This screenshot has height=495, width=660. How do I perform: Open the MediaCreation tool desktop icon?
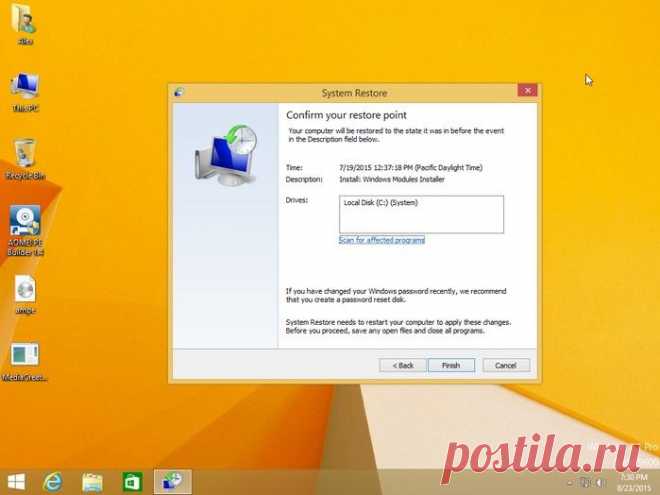click(24, 362)
